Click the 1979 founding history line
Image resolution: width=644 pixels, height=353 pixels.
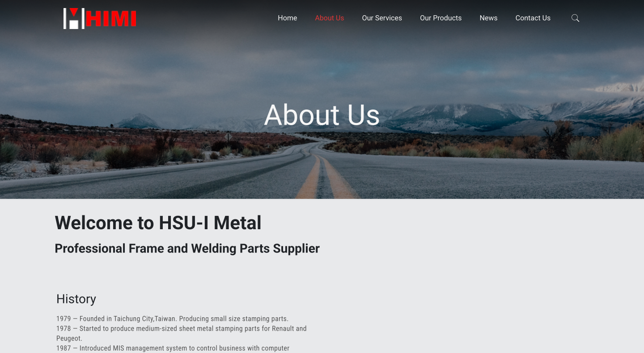pos(172,319)
